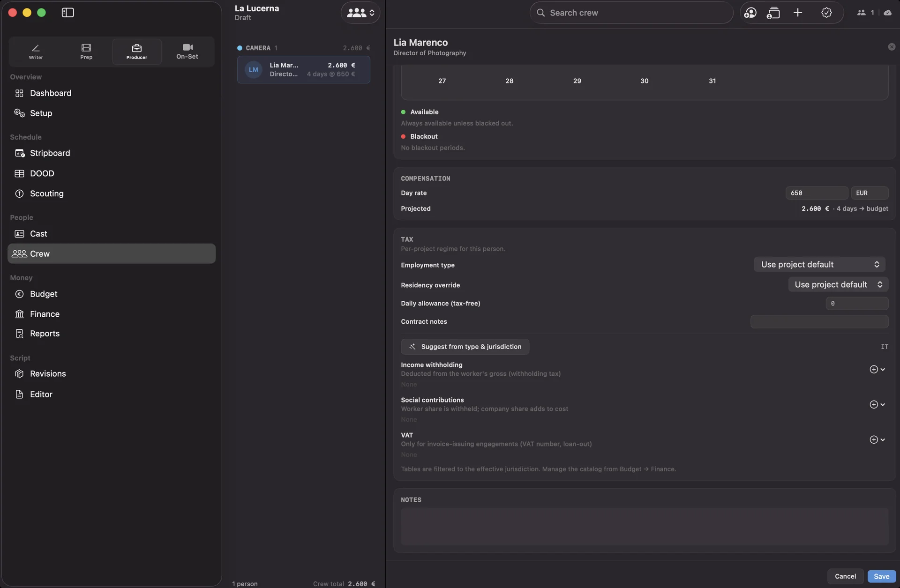This screenshot has height=588, width=900.
Task: Click the cloud sync status icon
Action: pyautogui.click(x=887, y=13)
